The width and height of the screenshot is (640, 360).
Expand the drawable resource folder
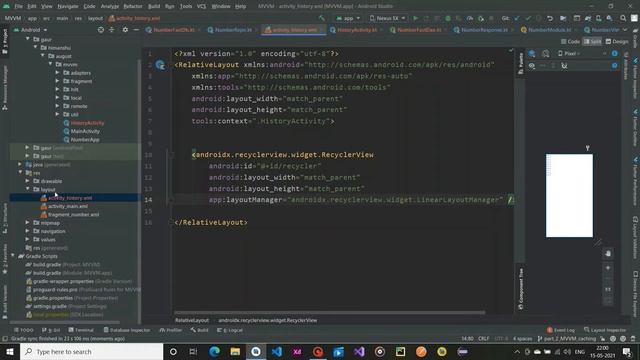(27, 181)
